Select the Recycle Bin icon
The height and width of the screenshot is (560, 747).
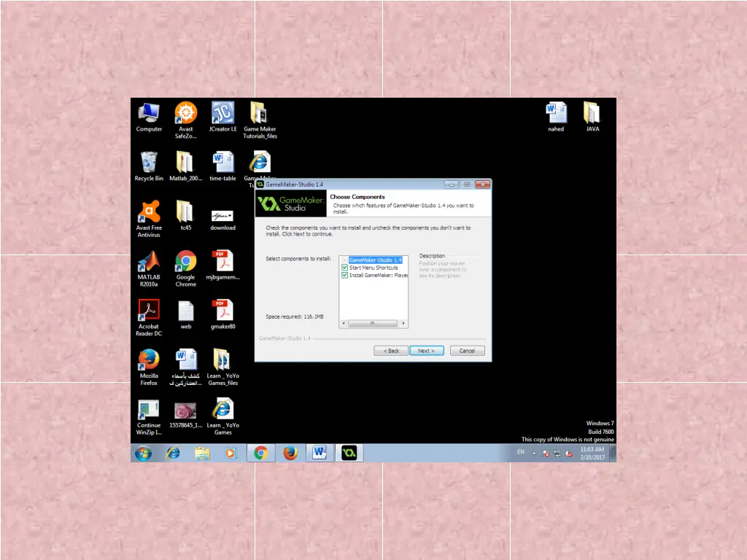[x=149, y=163]
